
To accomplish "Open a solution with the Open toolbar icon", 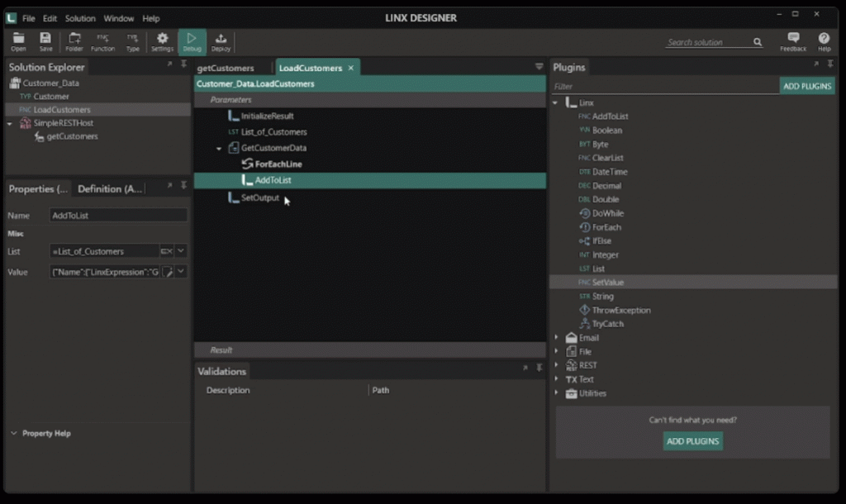I will coord(18,41).
